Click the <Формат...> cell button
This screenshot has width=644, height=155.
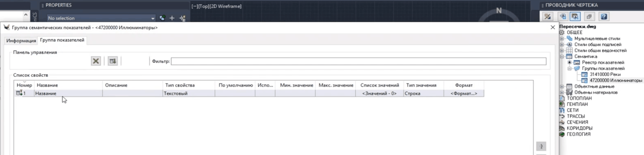[x=464, y=93]
